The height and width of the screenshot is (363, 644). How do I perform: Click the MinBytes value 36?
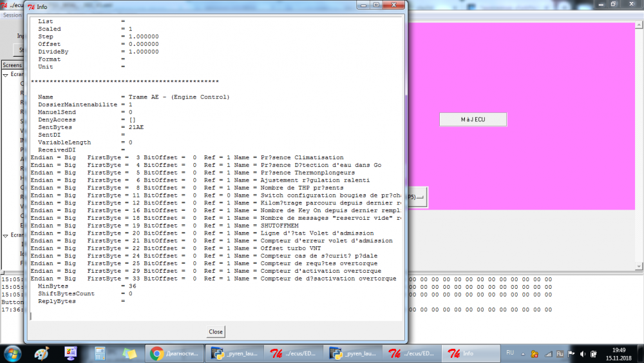(132, 286)
